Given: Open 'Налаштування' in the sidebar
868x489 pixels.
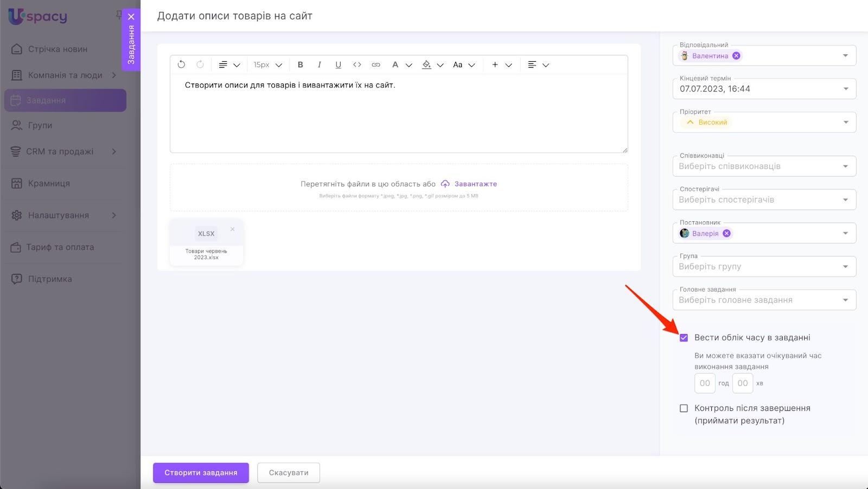Looking at the screenshot, I should click(x=65, y=215).
